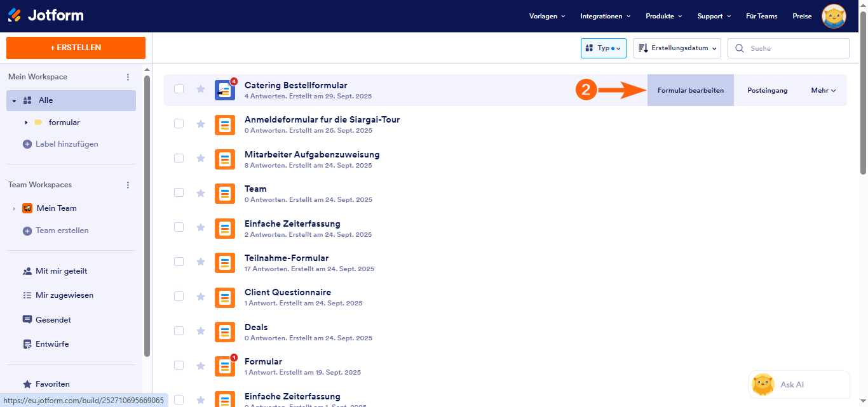This screenshot has width=868, height=407.
Task: Tick the Client Questionnaire checkbox
Action: [179, 297]
